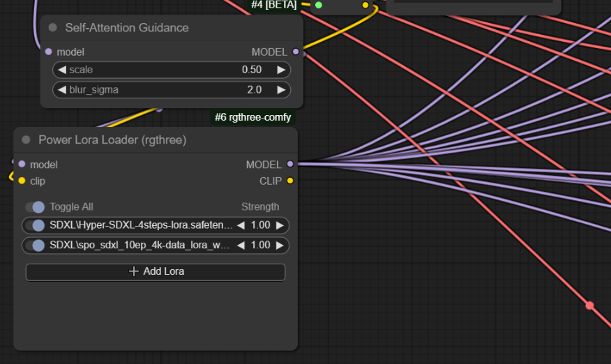Click the yellow output socket on node #4

365,5
